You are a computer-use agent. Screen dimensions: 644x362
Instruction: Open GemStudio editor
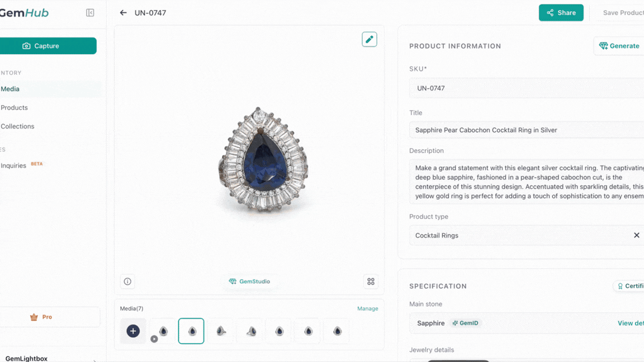[249, 282]
